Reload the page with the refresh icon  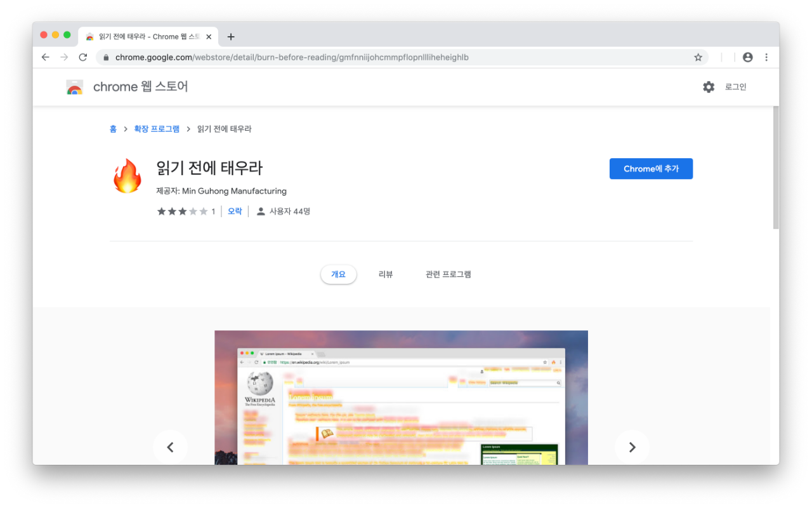click(82, 57)
